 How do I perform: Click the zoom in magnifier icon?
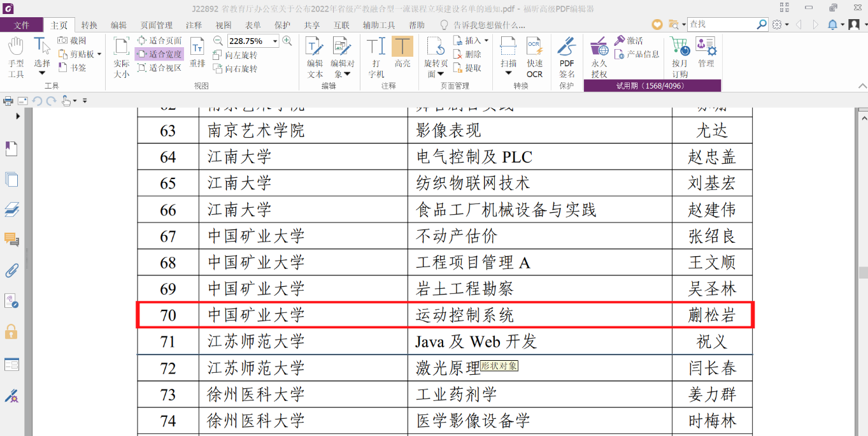[287, 41]
